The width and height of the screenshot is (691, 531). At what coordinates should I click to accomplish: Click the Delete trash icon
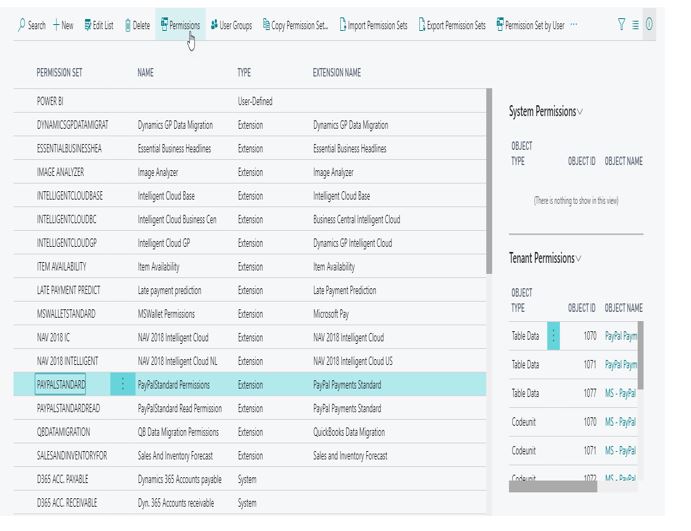click(128, 25)
